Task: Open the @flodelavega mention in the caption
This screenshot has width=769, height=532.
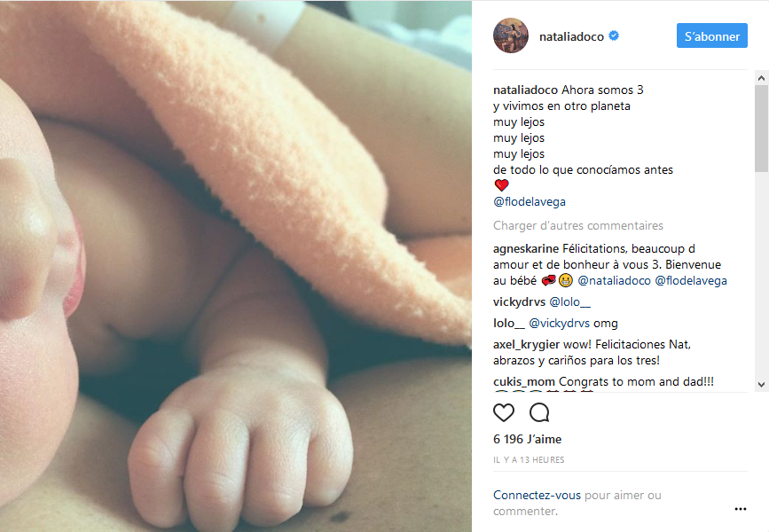Action: tap(530, 201)
